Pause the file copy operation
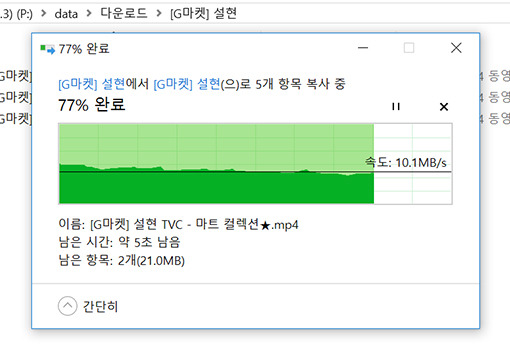Image resolution: width=510 pixels, height=361 pixels. coord(396,107)
